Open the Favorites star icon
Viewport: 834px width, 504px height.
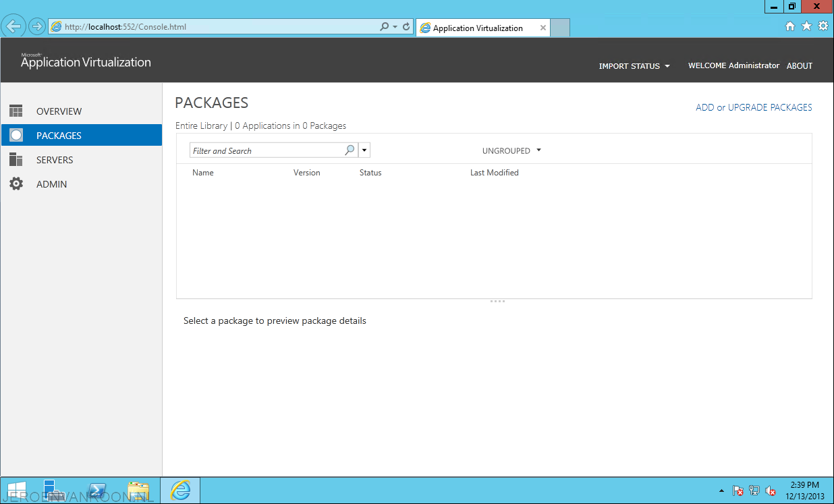pos(806,26)
